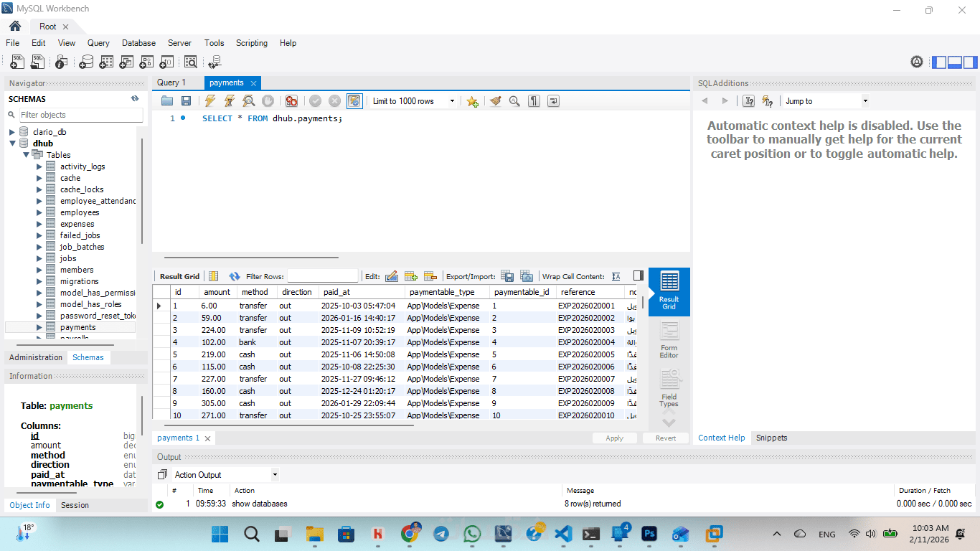Save the script to a file
This screenshot has height=551, width=980.
pyautogui.click(x=186, y=101)
